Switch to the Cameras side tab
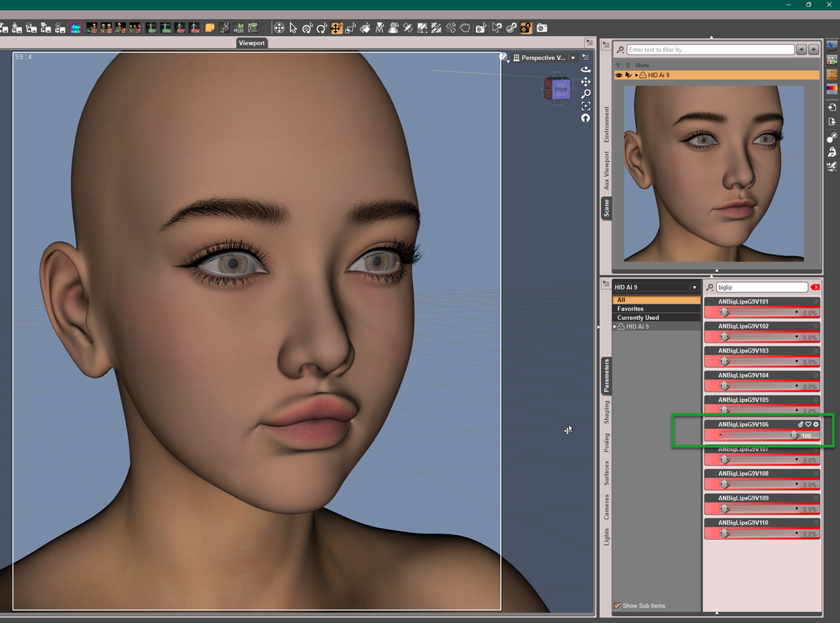 pyautogui.click(x=606, y=506)
